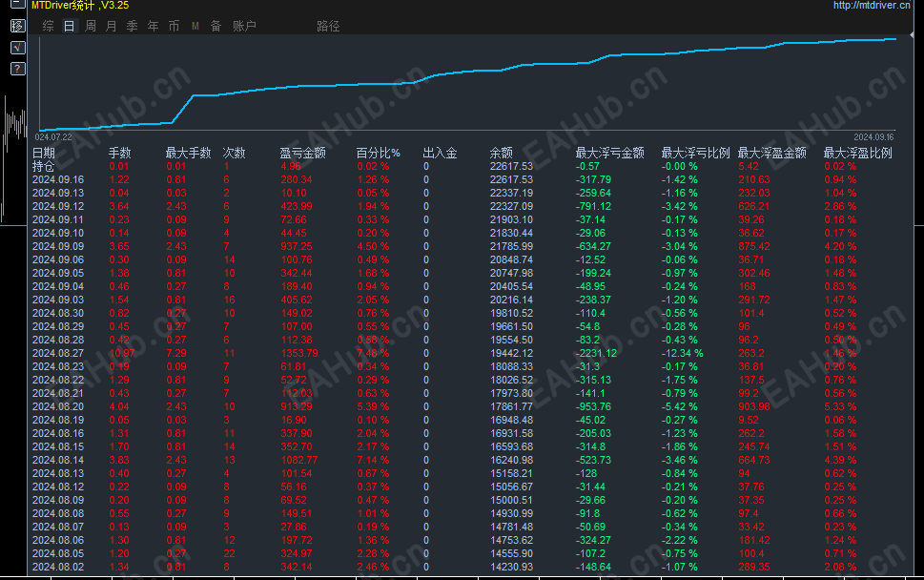Click the 盈亏金额 column header
The width and height of the screenshot is (924, 580).
pos(303,153)
